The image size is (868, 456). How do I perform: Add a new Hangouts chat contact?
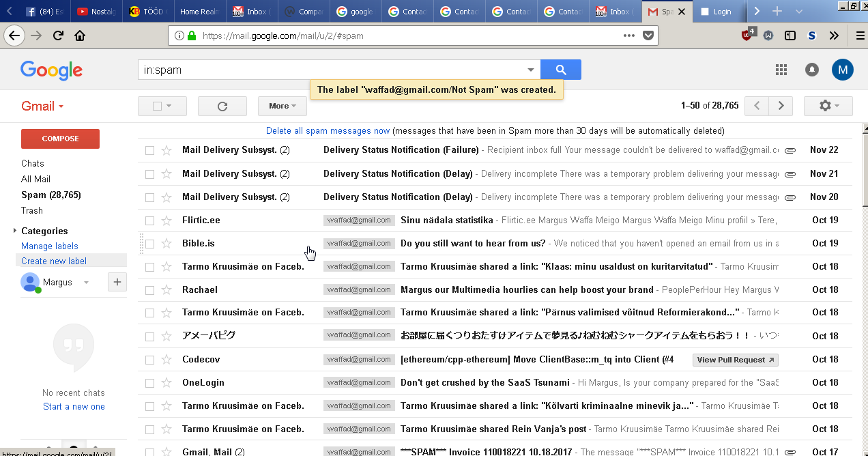pyautogui.click(x=117, y=282)
